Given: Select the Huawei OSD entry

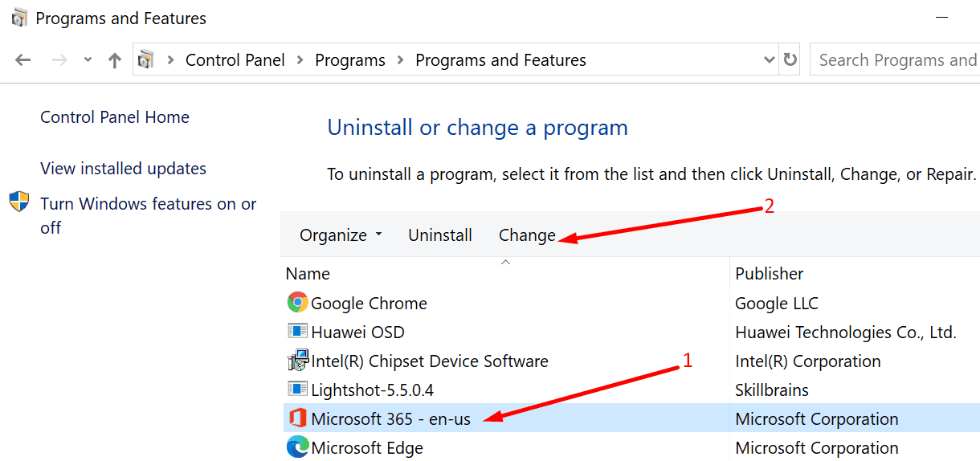Looking at the screenshot, I should (x=357, y=332).
